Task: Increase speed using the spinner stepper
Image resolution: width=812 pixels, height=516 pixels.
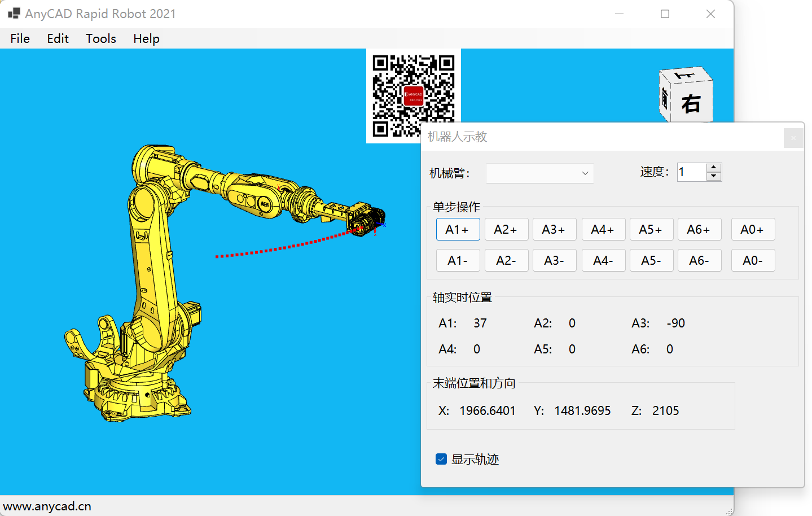Action: click(x=713, y=168)
